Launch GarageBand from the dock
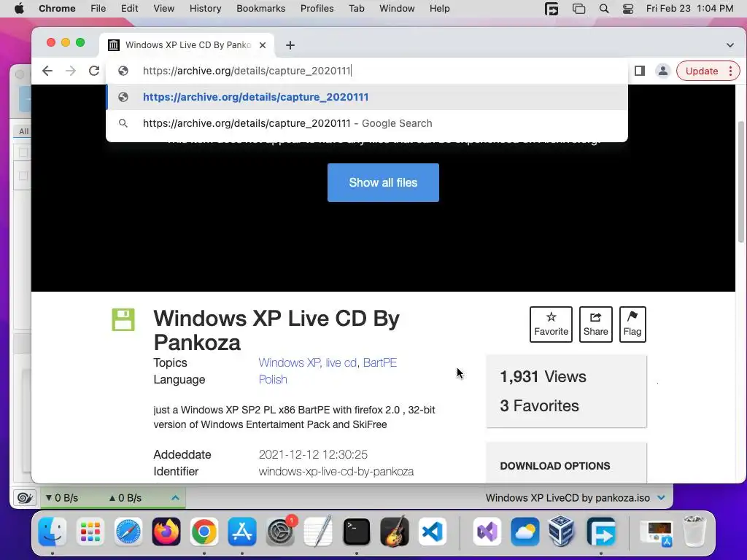 point(395,532)
